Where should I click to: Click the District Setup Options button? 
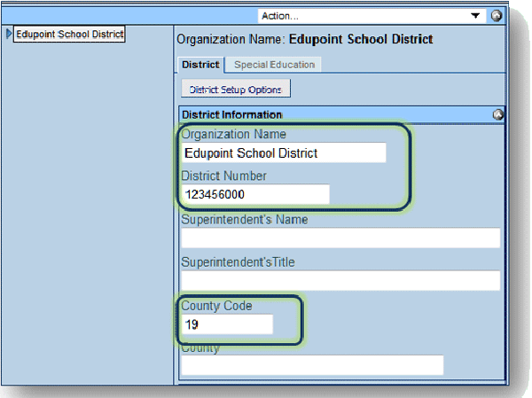236,89
